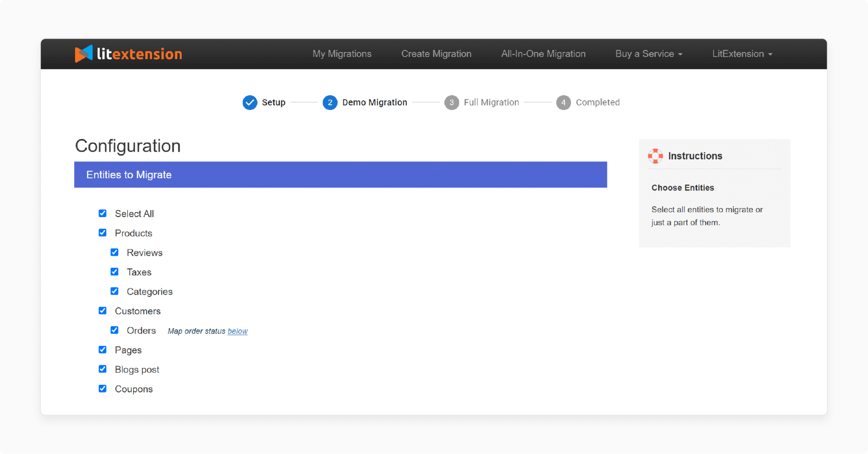Uncheck the Coupons checkbox

103,389
